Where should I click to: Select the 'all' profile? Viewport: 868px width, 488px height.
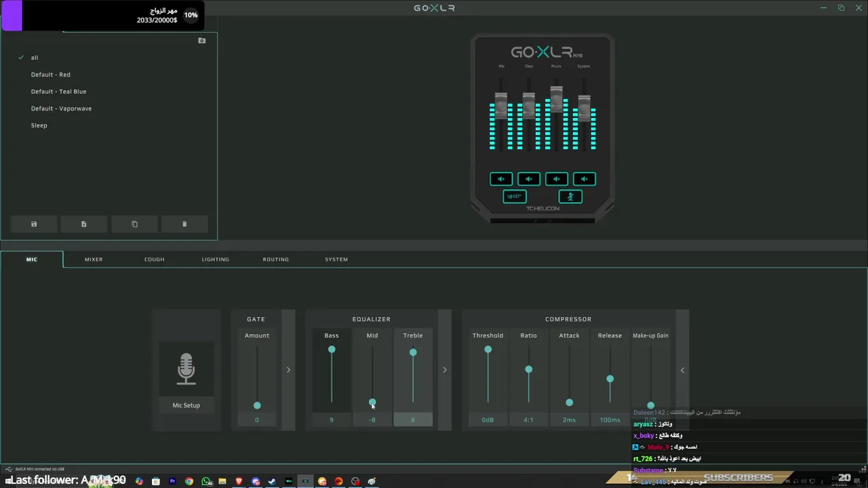pyautogui.click(x=35, y=58)
